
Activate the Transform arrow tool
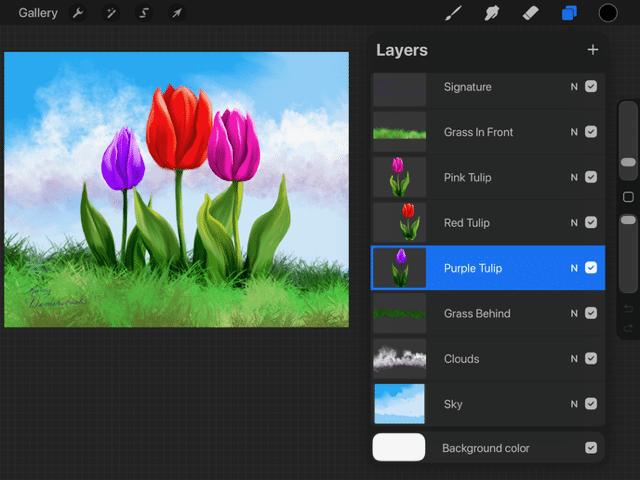tap(177, 13)
